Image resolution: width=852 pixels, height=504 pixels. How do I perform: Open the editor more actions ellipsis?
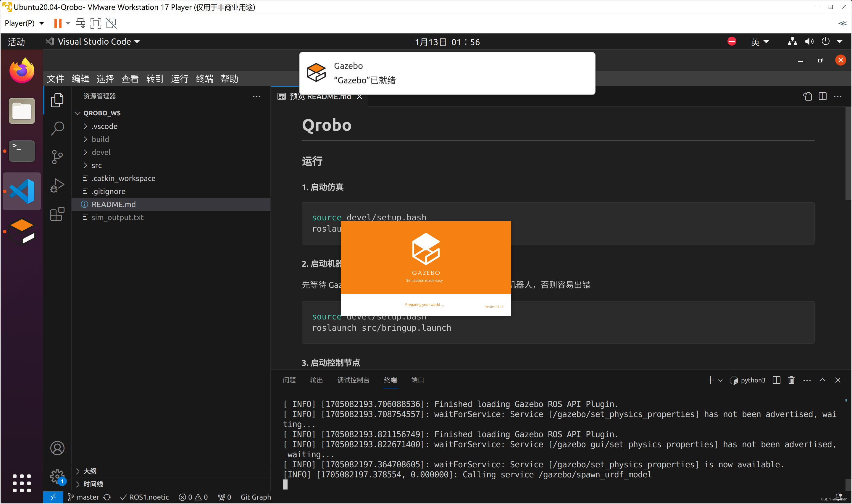coord(838,96)
